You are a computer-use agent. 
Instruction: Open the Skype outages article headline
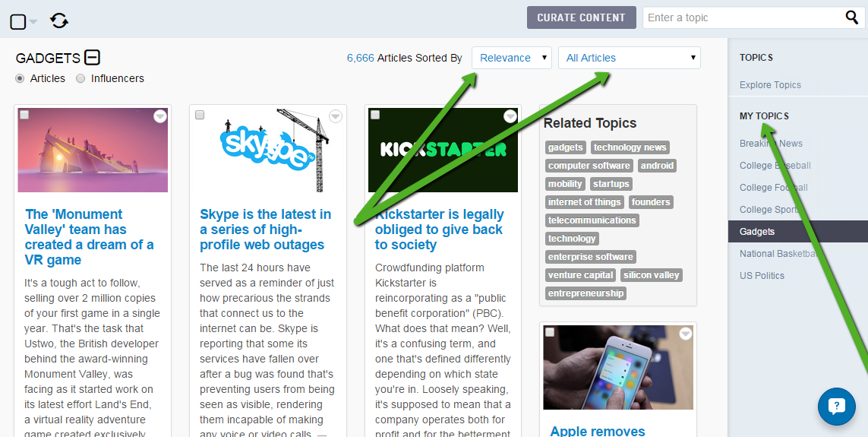[x=265, y=230]
